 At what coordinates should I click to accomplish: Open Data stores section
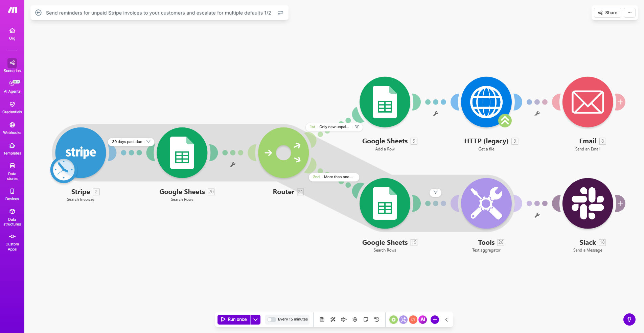(12, 172)
